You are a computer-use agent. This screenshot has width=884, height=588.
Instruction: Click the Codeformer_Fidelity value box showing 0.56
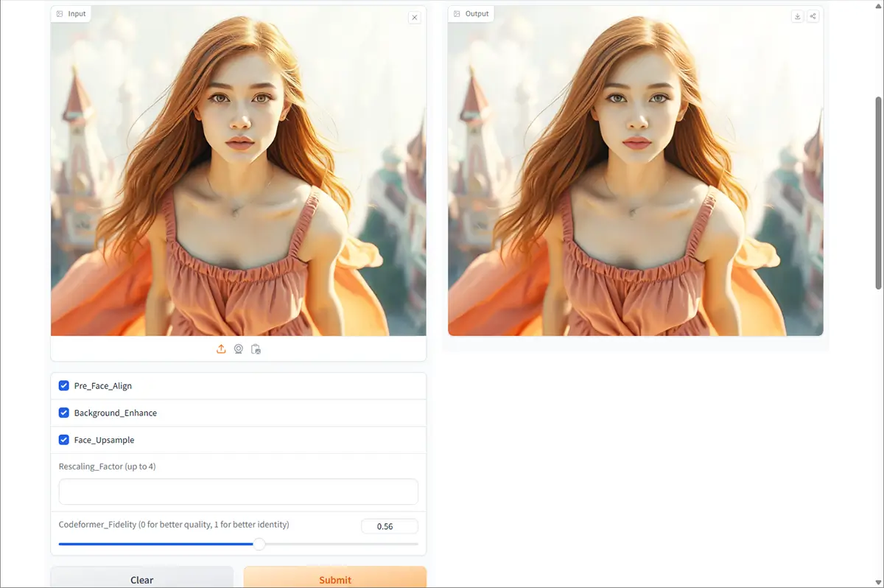[389, 526]
